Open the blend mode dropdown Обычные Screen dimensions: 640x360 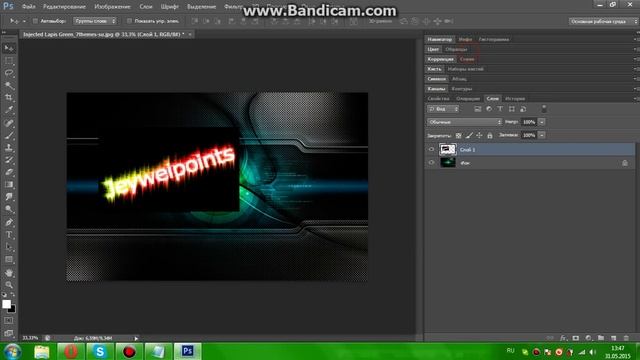click(x=464, y=122)
